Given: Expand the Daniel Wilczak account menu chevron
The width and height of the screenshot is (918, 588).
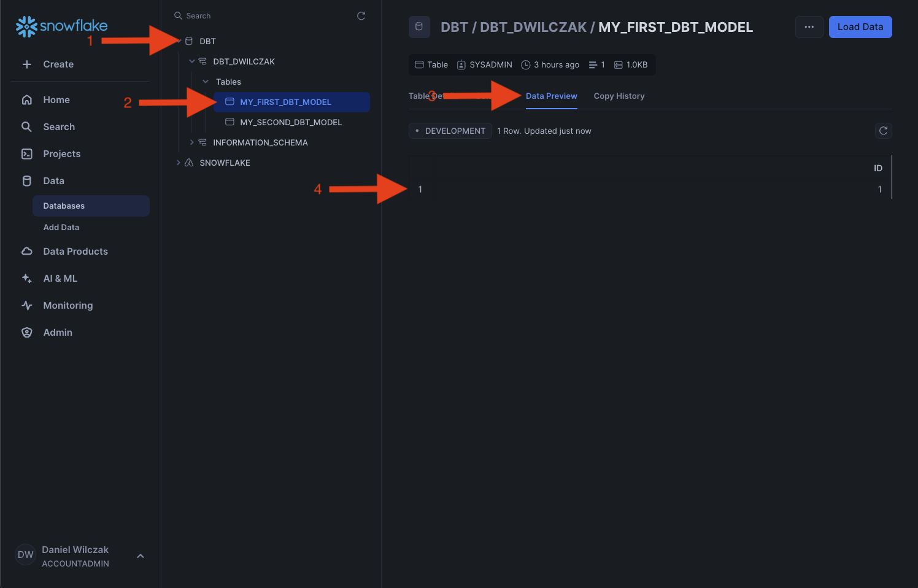Looking at the screenshot, I should coord(141,556).
